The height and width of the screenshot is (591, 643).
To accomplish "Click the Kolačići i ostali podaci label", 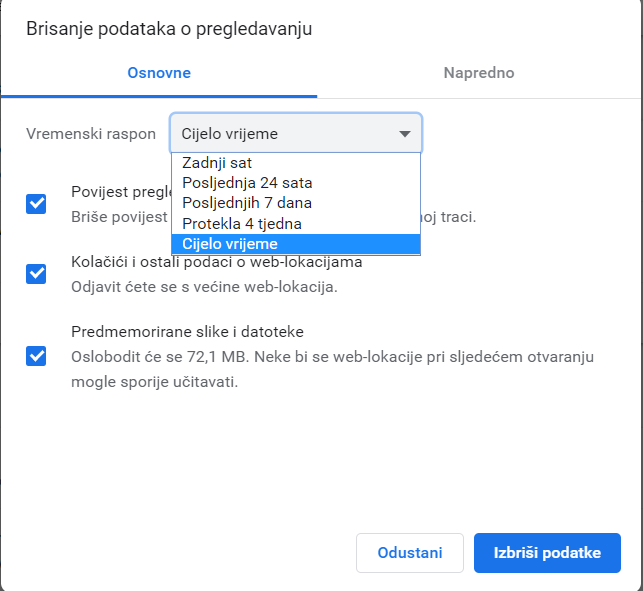I will pyautogui.click(x=216, y=263).
